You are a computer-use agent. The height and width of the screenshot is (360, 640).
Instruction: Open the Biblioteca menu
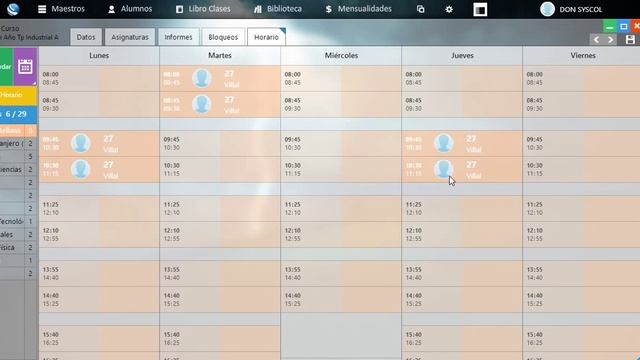278,9
